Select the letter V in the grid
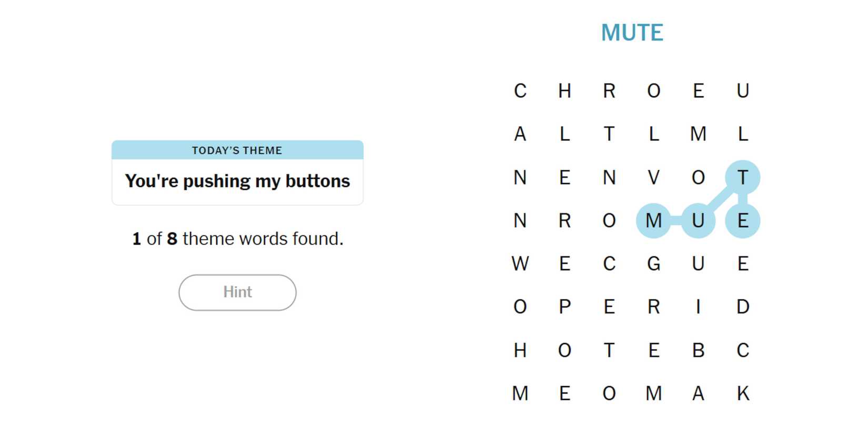 pyautogui.click(x=653, y=177)
